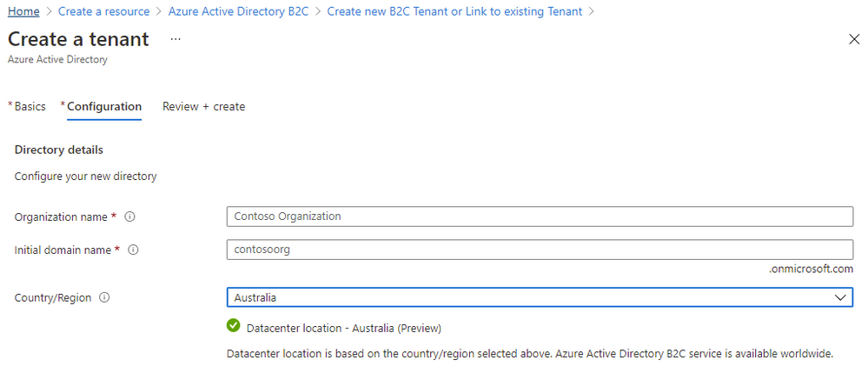The width and height of the screenshot is (868, 373).
Task: Focus the Organization name text field
Action: (540, 216)
